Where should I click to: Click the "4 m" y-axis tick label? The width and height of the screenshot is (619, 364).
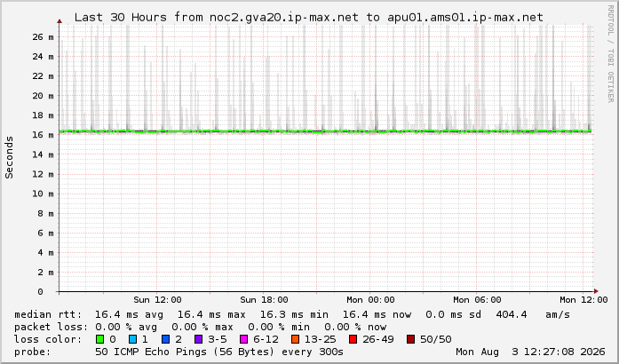(46, 252)
